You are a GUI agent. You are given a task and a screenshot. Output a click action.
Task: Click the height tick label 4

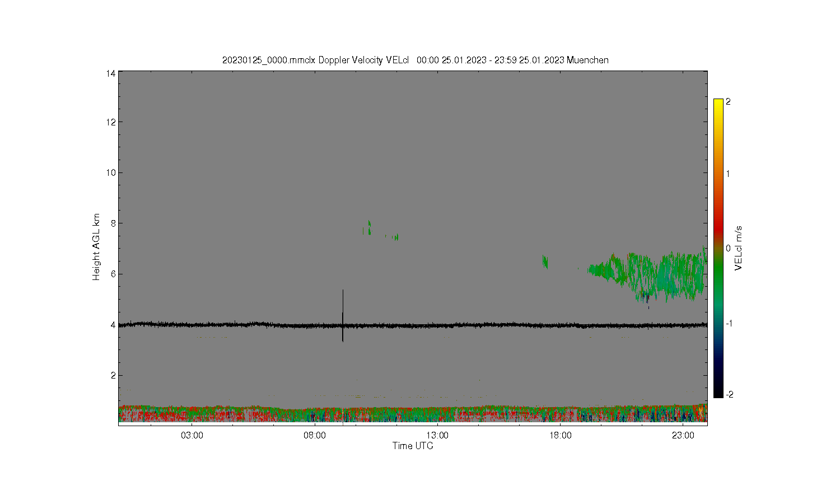pos(113,325)
